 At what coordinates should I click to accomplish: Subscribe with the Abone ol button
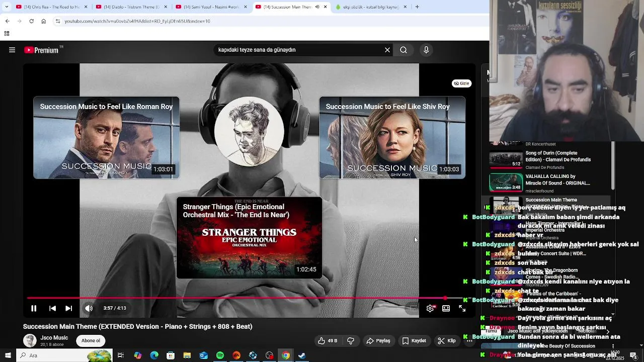(91, 341)
